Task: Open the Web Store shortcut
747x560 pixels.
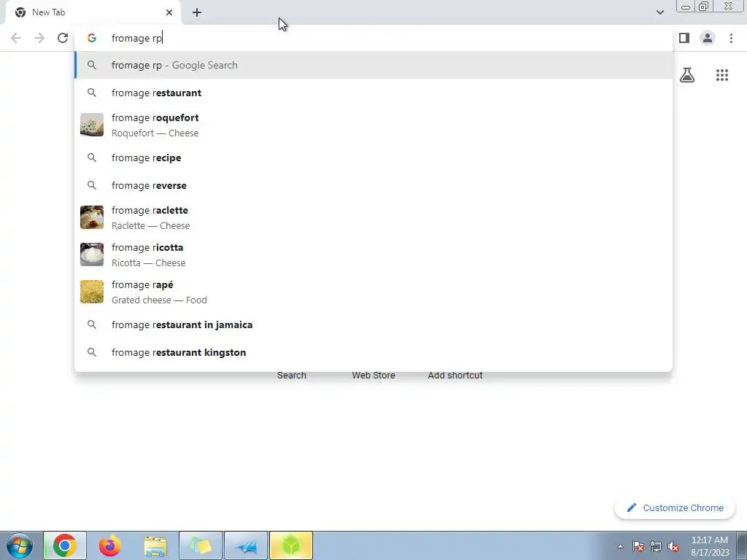Action: click(373, 376)
